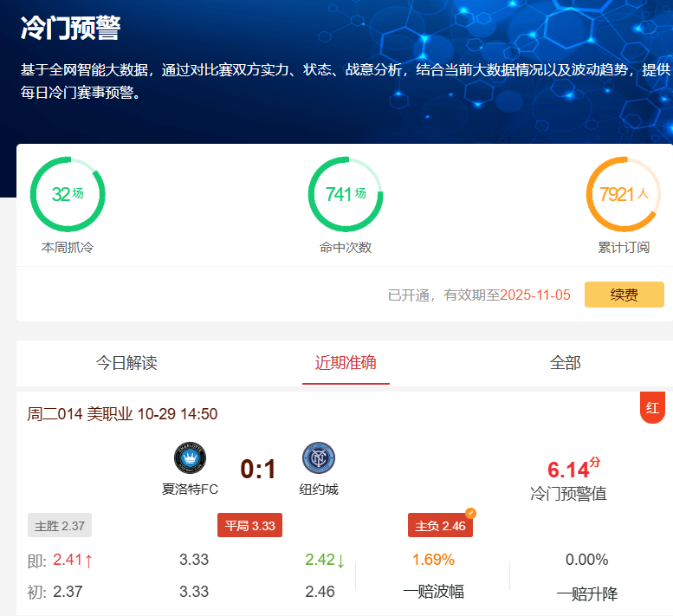Image resolution: width=673 pixels, height=616 pixels.
Task: Click the New York City team logo
Action: [318, 457]
